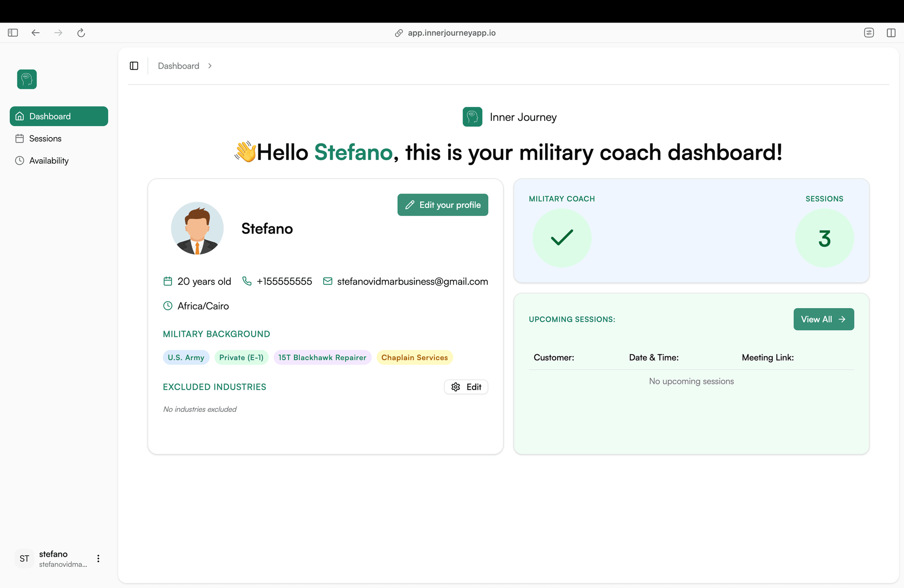Open user menu three-dot icon

[98, 558]
